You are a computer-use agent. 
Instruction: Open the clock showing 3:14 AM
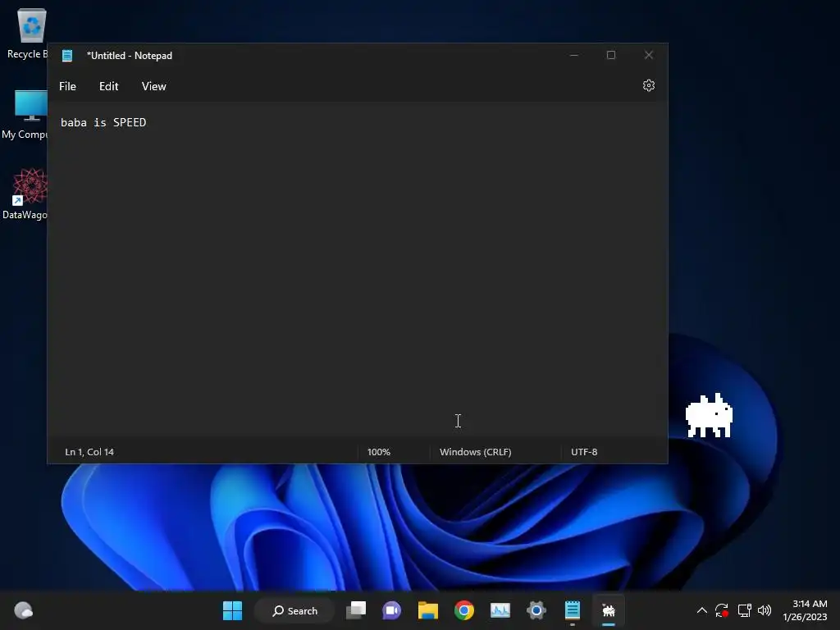pos(806,610)
